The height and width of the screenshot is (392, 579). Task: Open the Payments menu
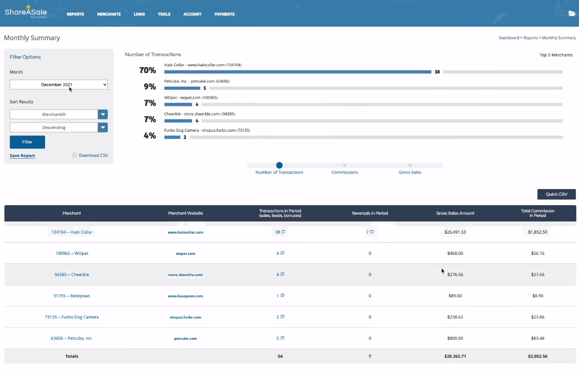pos(225,14)
